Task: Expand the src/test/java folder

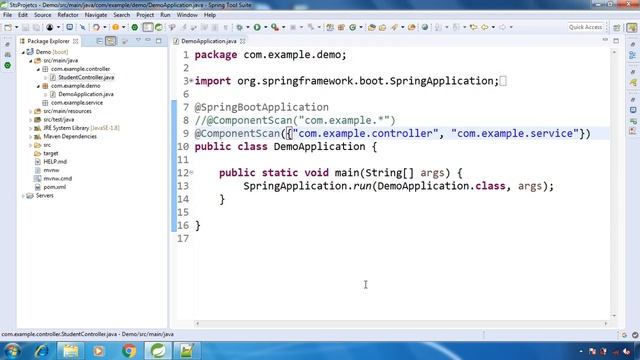Action: [31, 120]
